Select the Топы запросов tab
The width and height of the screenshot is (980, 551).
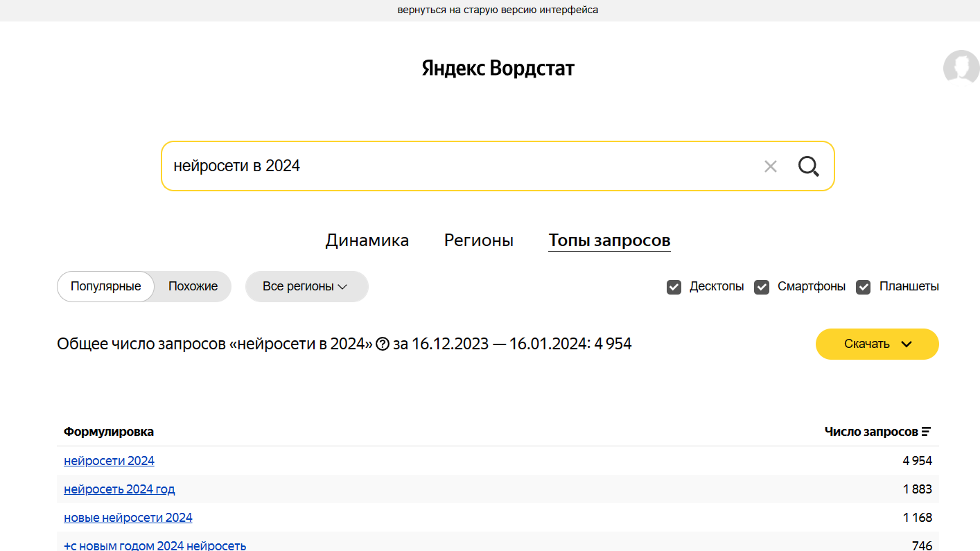tap(609, 240)
